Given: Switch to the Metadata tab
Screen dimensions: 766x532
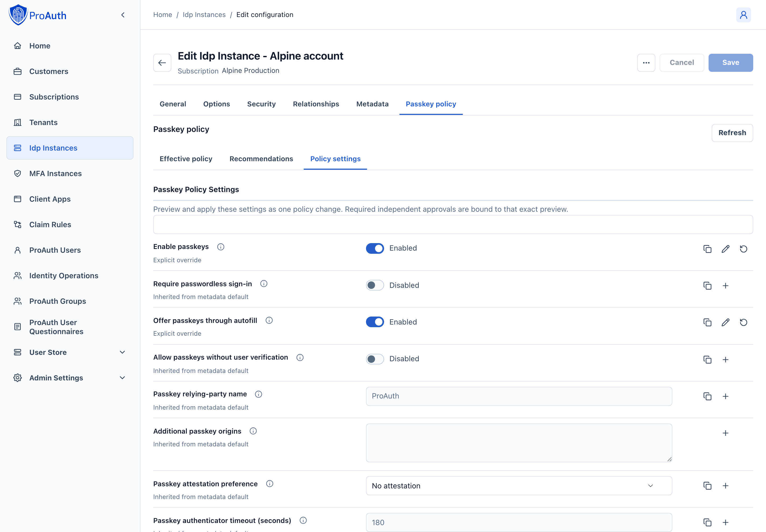Looking at the screenshot, I should [372, 104].
